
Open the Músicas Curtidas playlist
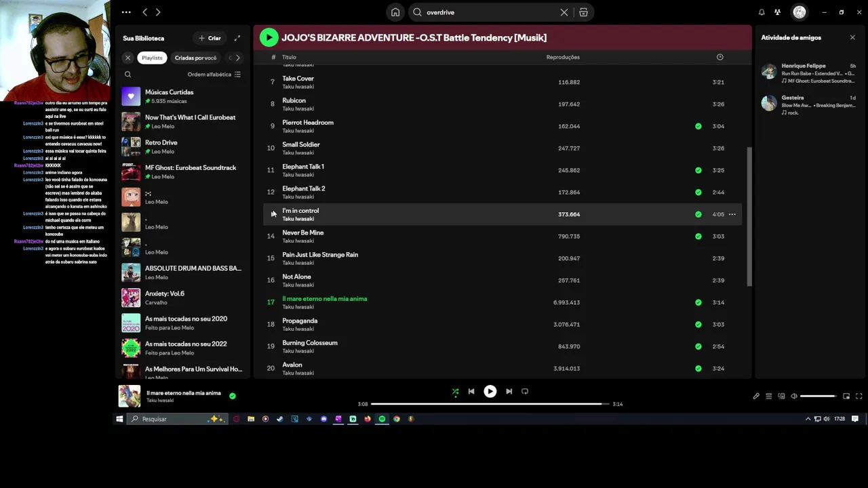[182, 96]
